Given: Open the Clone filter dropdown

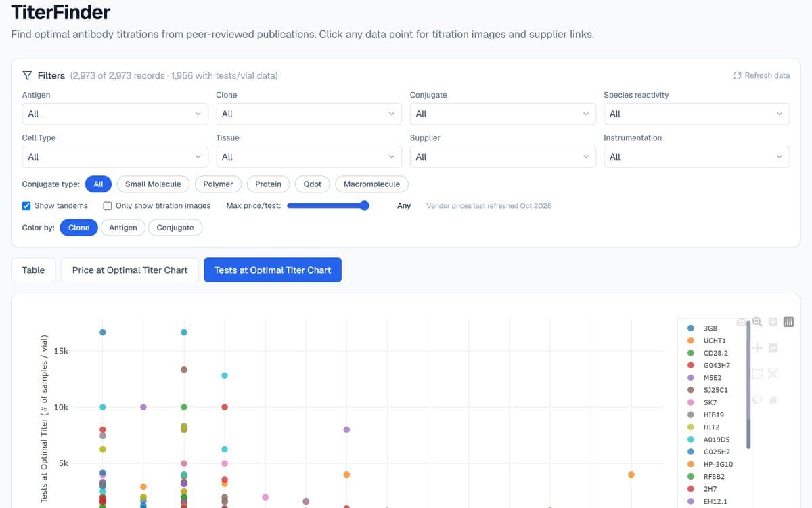Looking at the screenshot, I should pyautogui.click(x=309, y=114).
